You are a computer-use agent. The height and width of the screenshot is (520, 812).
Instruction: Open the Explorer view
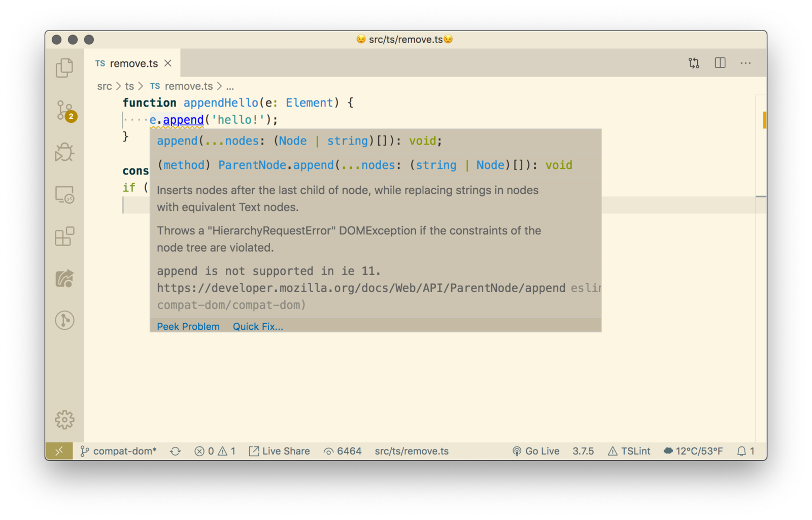64,67
